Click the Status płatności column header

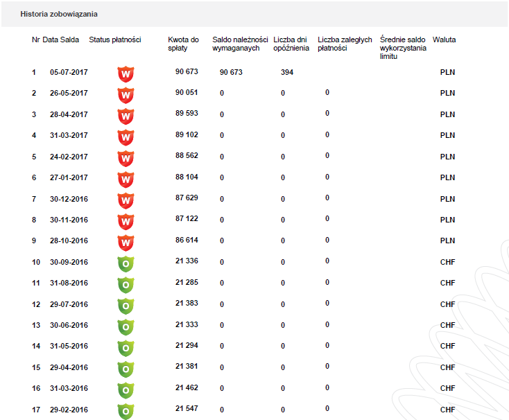tap(115, 40)
